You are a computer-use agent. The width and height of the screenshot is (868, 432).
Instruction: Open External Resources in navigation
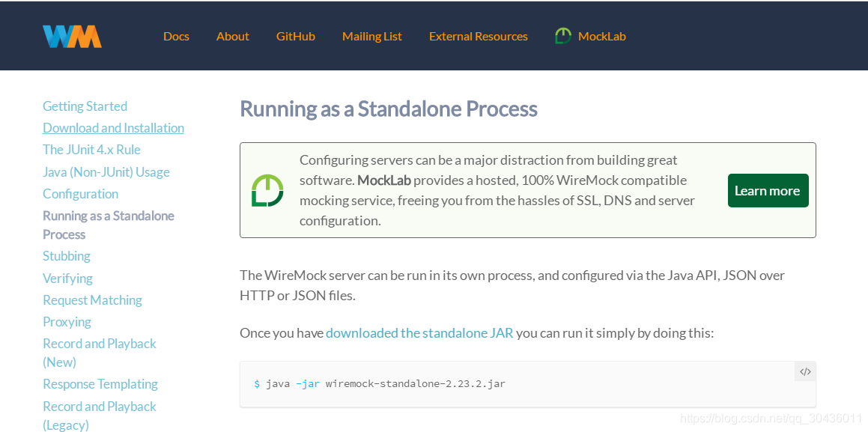tap(479, 37)
